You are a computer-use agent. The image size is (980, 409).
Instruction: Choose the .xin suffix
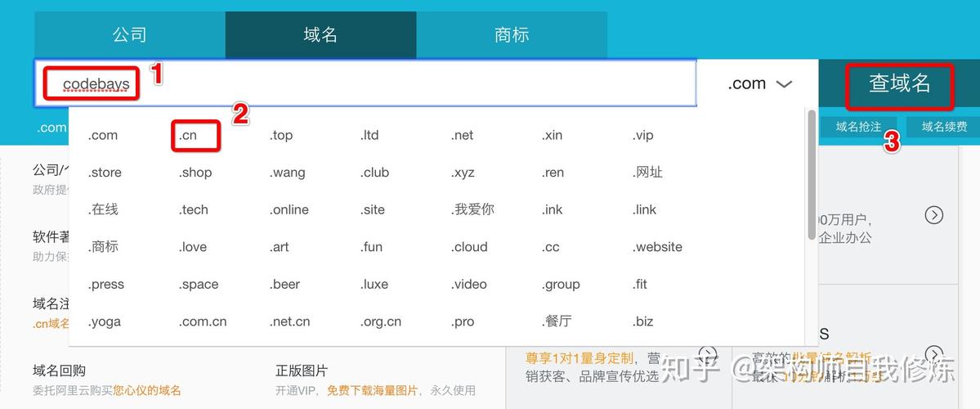pos(552,135)
